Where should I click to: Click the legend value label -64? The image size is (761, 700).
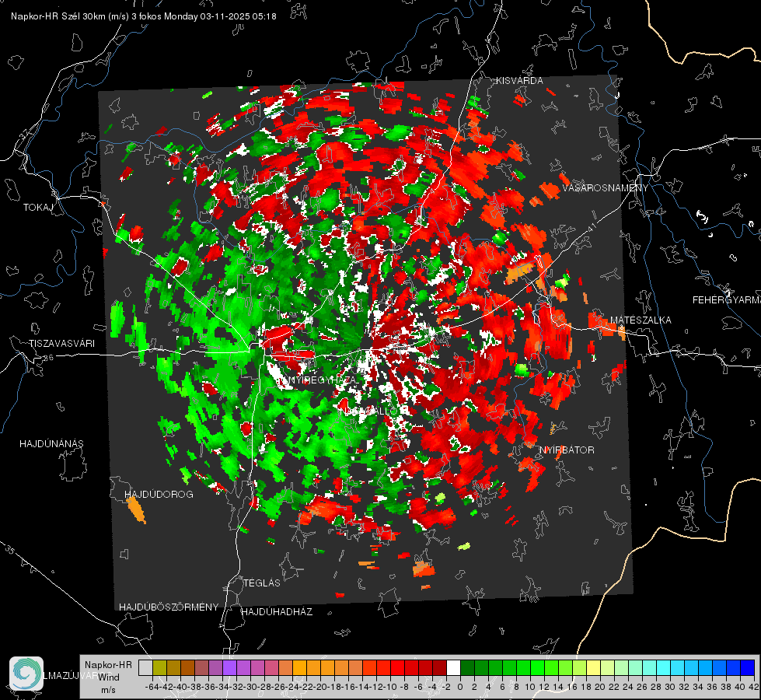click(152, 687)
